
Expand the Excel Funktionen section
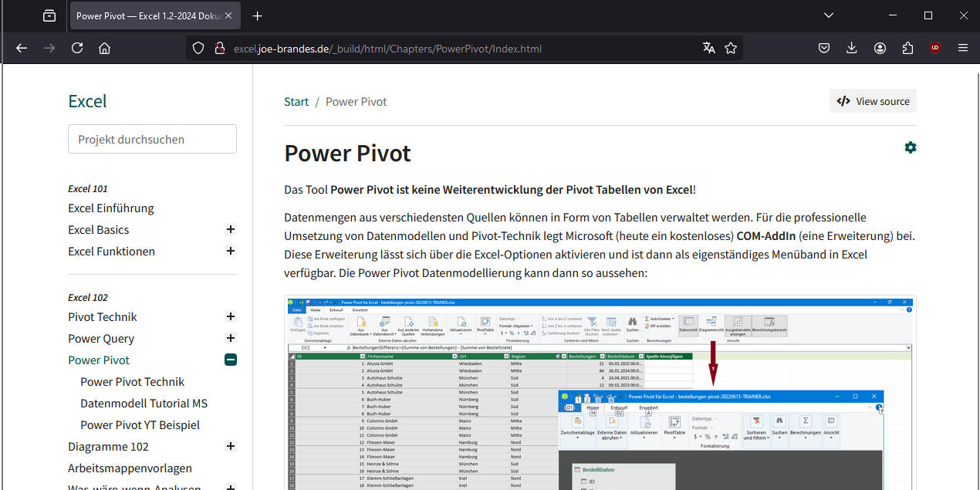pyautogui.click(x=230, y=252)
